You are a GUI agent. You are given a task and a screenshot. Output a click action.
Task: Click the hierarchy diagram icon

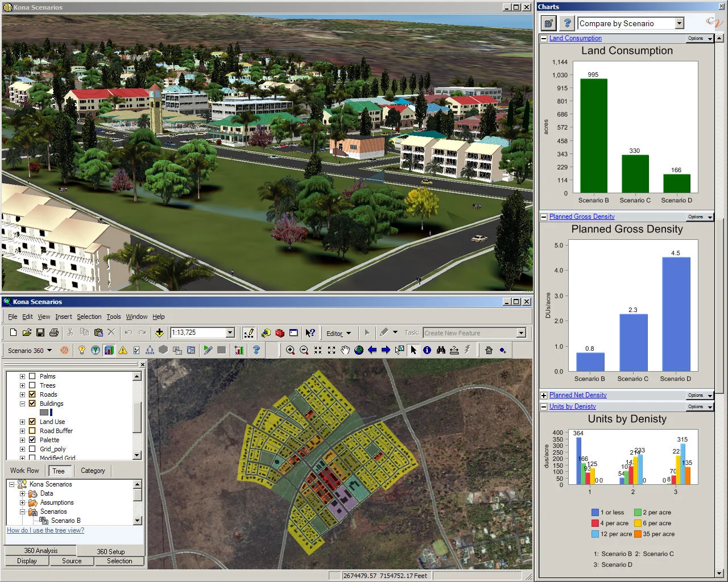click(x=150, y=350)
